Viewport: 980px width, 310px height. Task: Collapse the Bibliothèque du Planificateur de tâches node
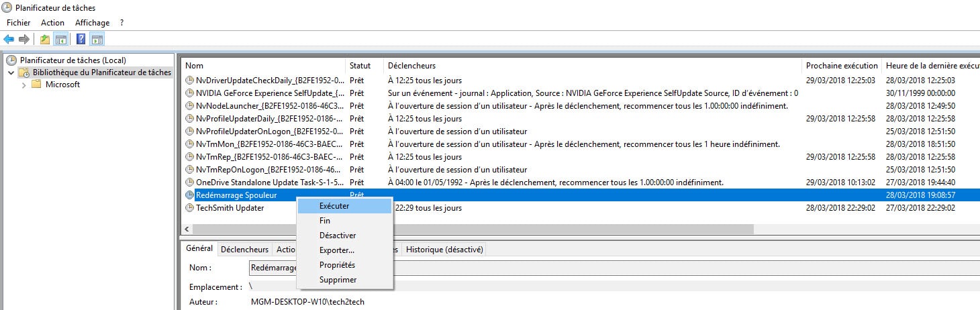click(x=11, y=72)
